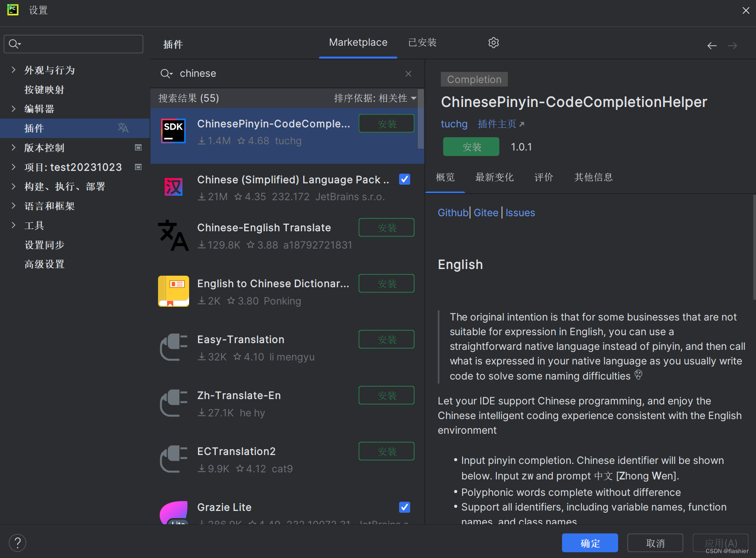Open the help question mark button
Screen dimensions: 756x558
pyautogui.click(x=17, y=543)
